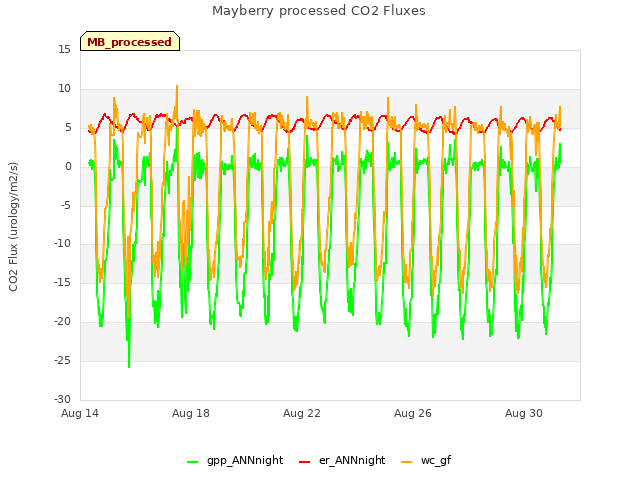Toggle gpp_ANNnight legend entry

235,460
